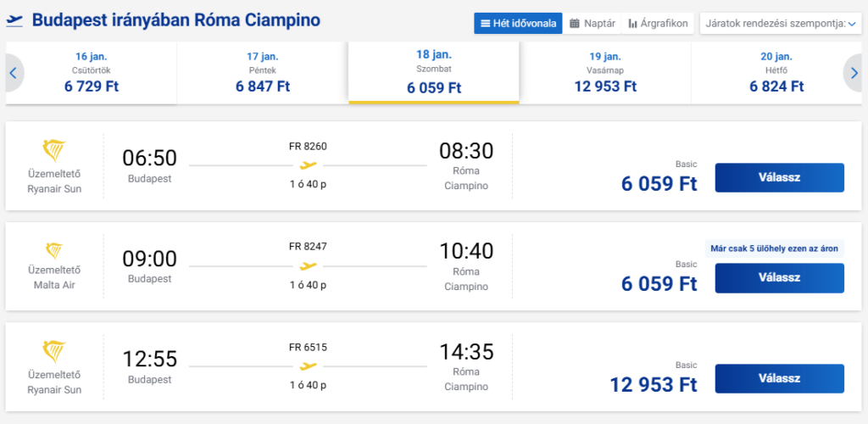The height and width of the screenshot is (424, 868).
Task: Switch to the Árgrafikon view
Action: click(658, 23)
